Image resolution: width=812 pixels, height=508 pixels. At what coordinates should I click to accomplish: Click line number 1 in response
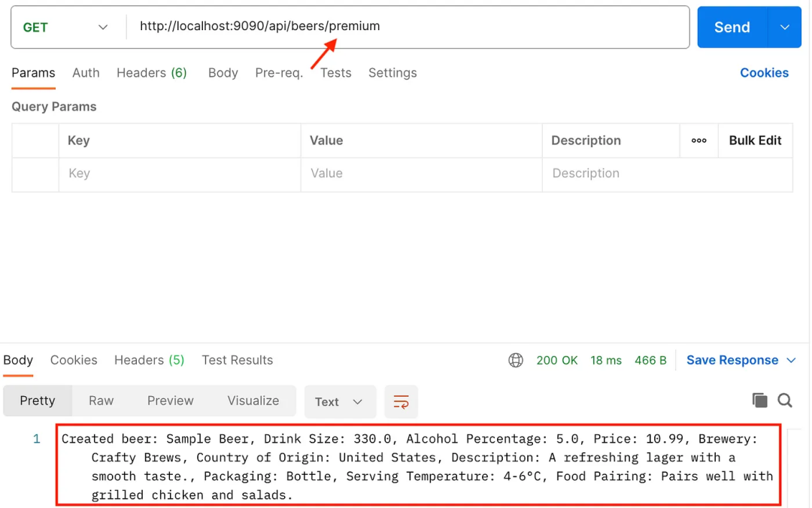pyautogui.click(x=36, y=439)
